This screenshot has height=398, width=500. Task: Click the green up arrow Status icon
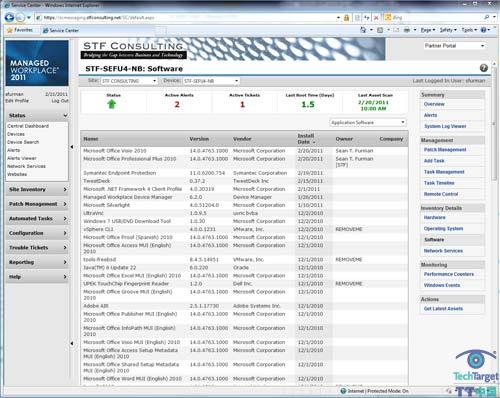[x=112, y=104]
